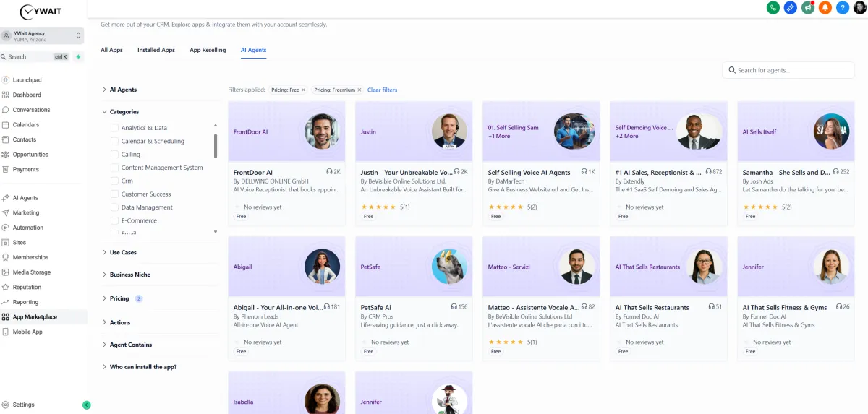The image size is (868, 414).
Task: Open the orange notifications bell
Action: coord(825,7)
